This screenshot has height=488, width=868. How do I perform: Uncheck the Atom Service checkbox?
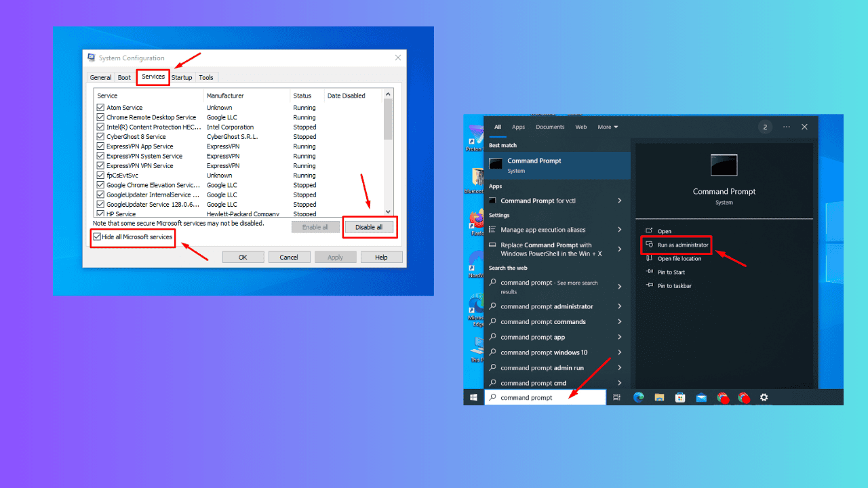(100, 108)
